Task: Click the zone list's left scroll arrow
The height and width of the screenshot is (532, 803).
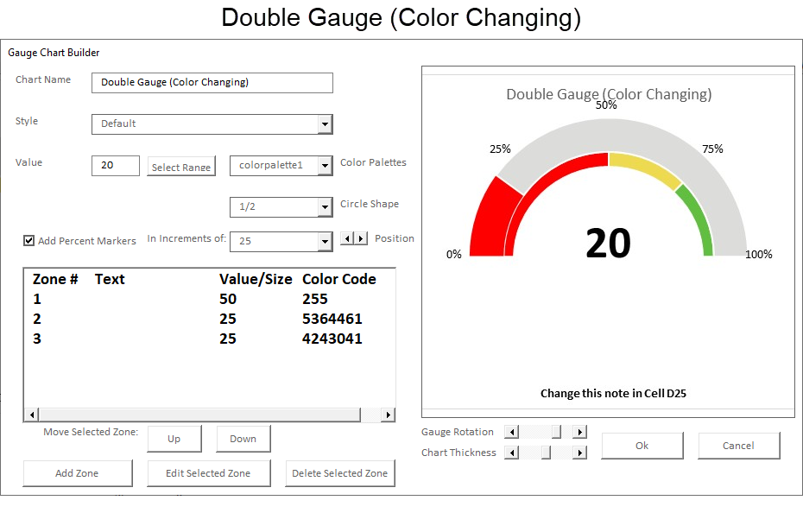Action: (x=31, y=415)
